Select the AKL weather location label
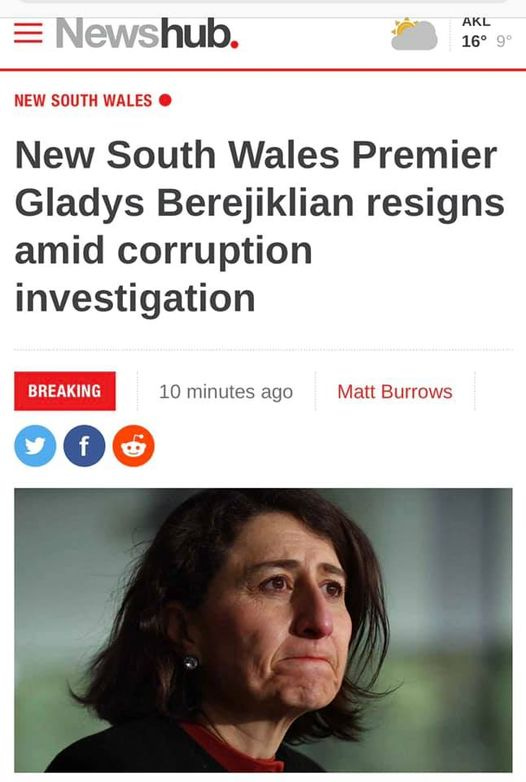 pyautogui.click(x=476, y=22)
